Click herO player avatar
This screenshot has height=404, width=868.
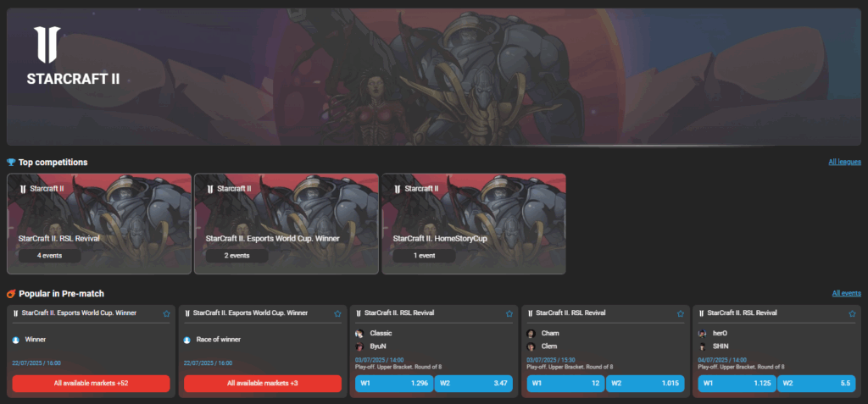pyautogui.click(x=703, y=334)
